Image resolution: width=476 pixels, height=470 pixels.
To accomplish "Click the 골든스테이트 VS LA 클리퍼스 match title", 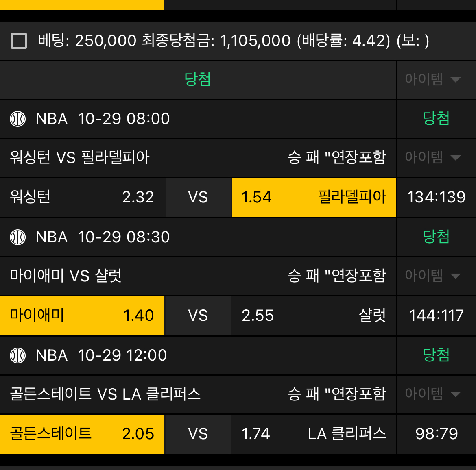I will [x=105, y=394].
